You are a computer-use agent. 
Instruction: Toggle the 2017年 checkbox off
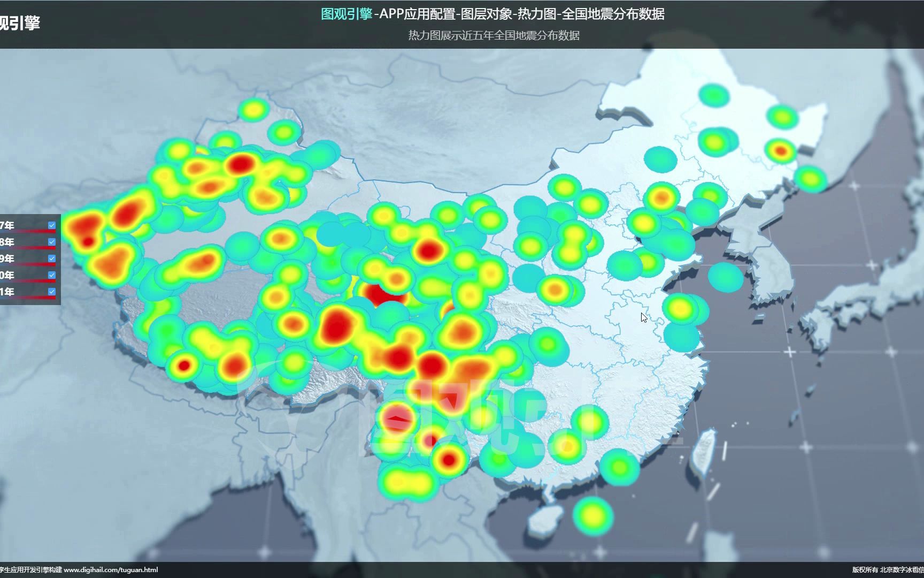(52, 225)
